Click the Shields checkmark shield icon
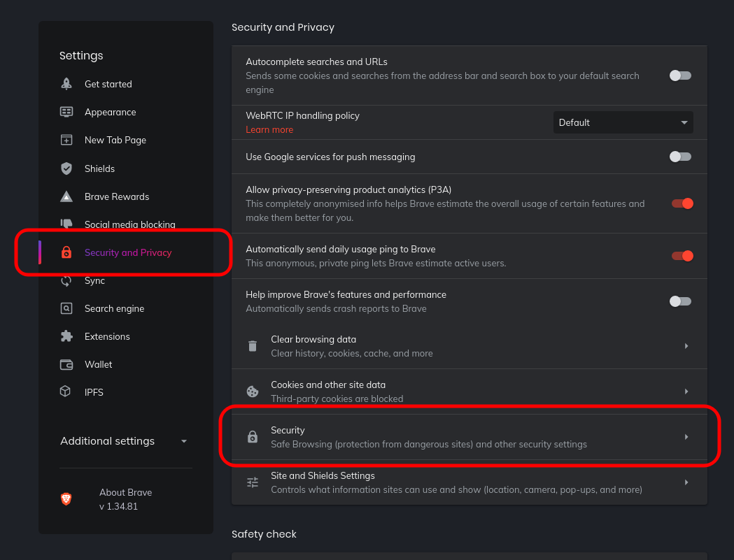This screenshot has height=560, width=734. tap(66, 168)
